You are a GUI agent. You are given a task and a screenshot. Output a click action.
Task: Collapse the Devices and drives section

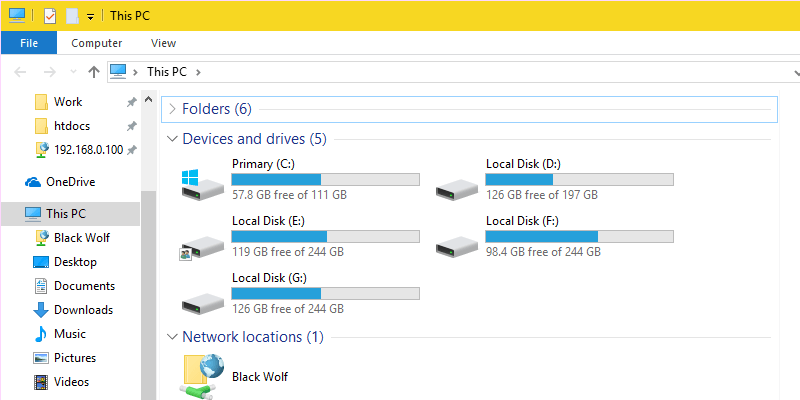(x=172, y=139)
